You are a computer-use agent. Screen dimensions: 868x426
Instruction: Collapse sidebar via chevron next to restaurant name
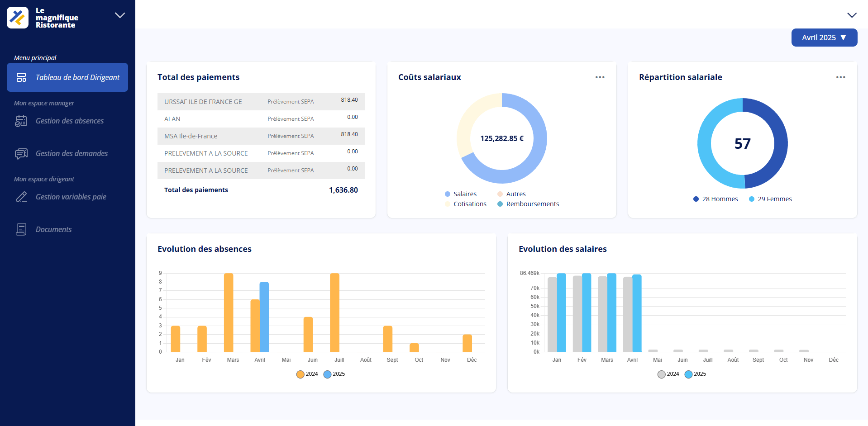tap(119, 15)
